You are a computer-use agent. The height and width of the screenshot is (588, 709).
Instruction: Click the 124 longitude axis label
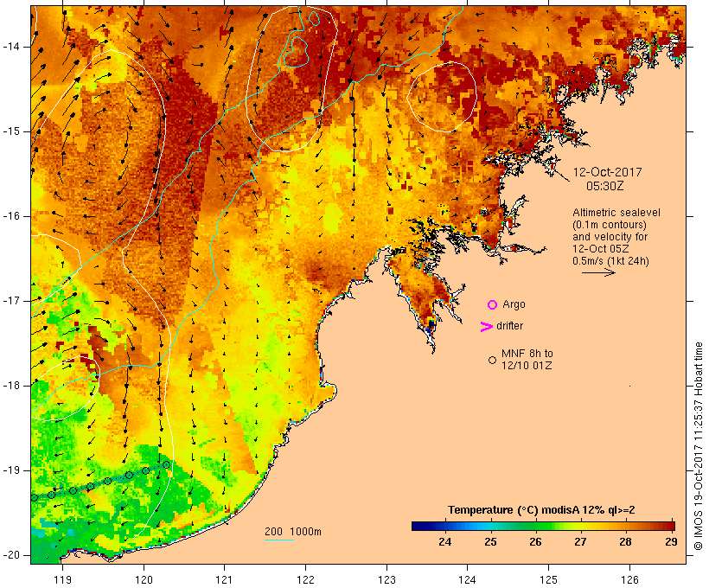[467, 580]
